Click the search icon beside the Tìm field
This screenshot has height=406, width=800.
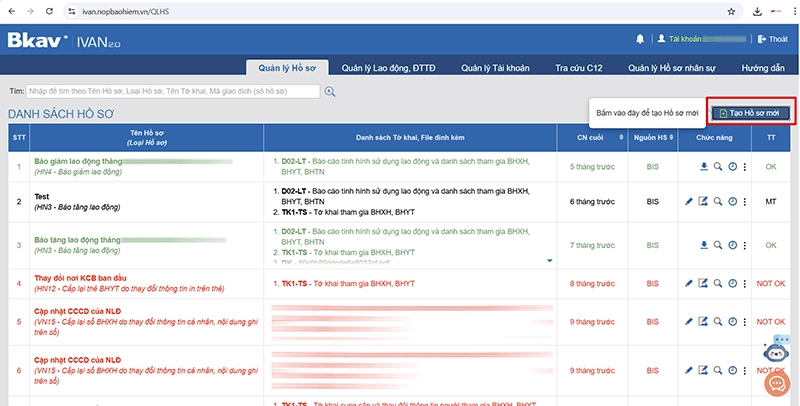[x=330, y=92]
